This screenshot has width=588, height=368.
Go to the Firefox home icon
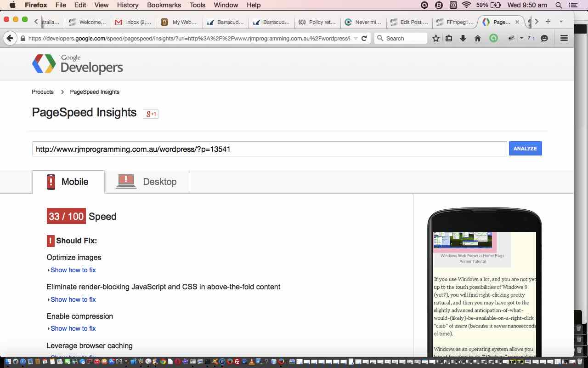(478, 39)
